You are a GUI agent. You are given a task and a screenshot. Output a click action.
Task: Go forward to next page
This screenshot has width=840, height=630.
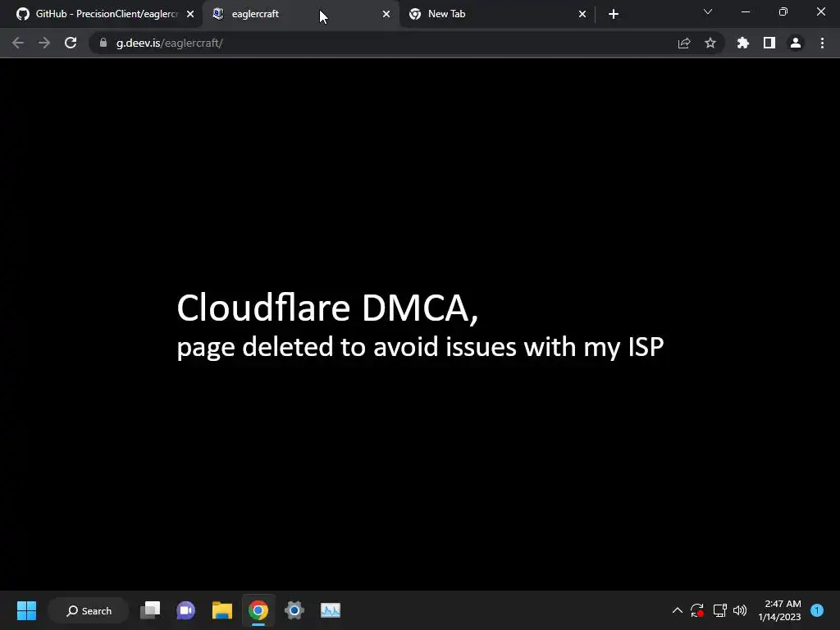click(x=44, y=43)
